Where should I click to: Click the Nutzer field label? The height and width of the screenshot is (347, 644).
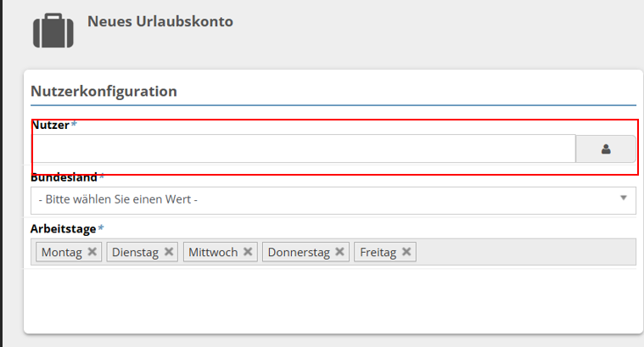click(51, 125)
